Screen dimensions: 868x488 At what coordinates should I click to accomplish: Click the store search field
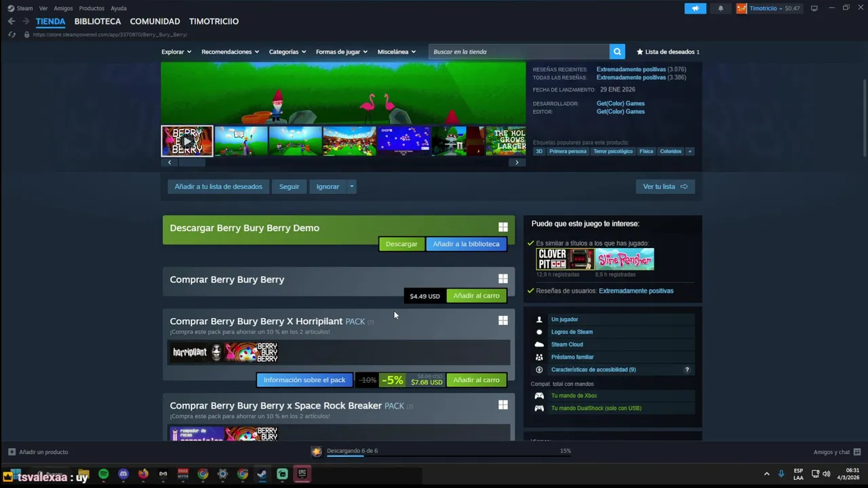519,52
